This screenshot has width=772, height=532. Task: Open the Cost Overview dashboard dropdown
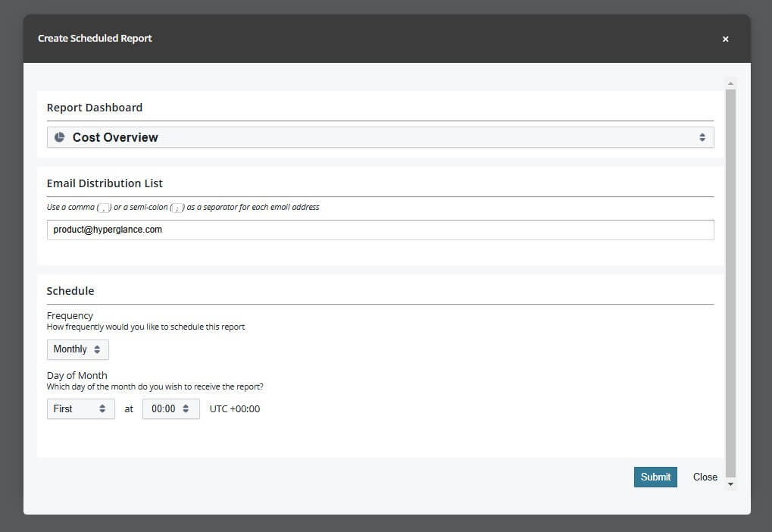point(379,137)
